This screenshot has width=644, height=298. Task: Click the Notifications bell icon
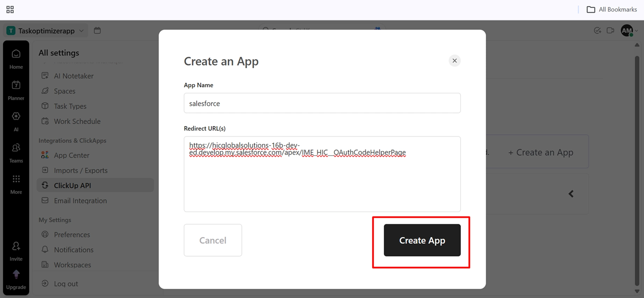point(45,249)
